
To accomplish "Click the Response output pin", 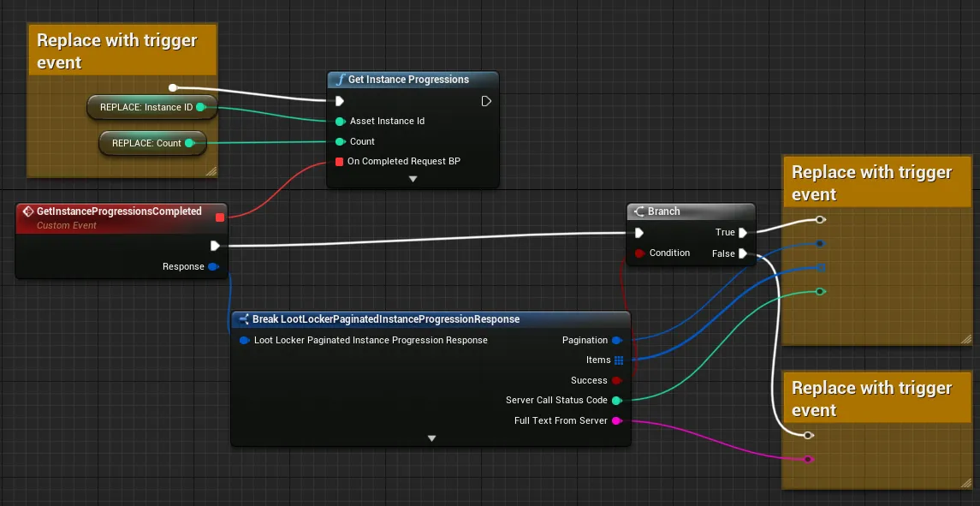I will point(213,266).
